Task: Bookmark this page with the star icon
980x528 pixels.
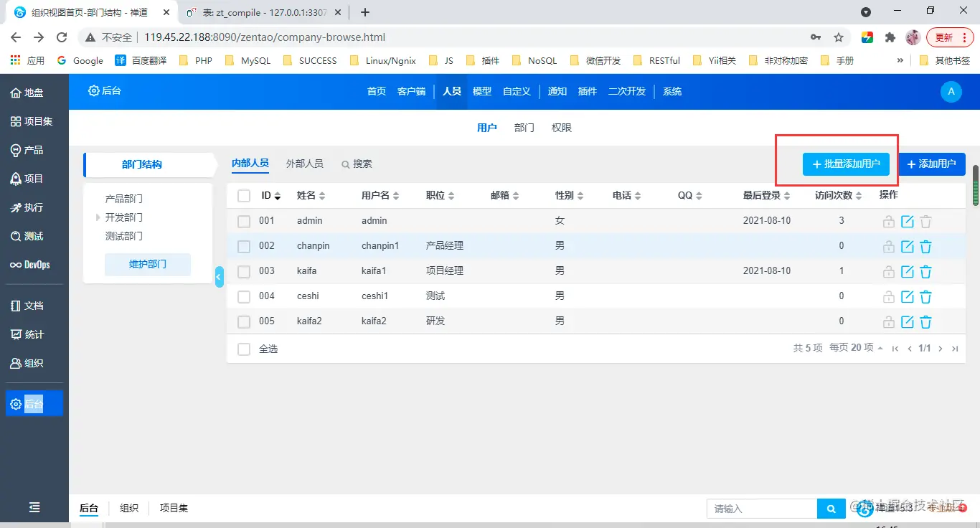Action: coord(838,37)
